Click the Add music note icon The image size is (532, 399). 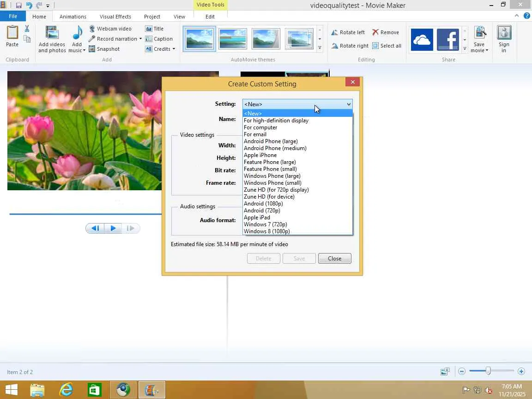click(x=78, y=33)
